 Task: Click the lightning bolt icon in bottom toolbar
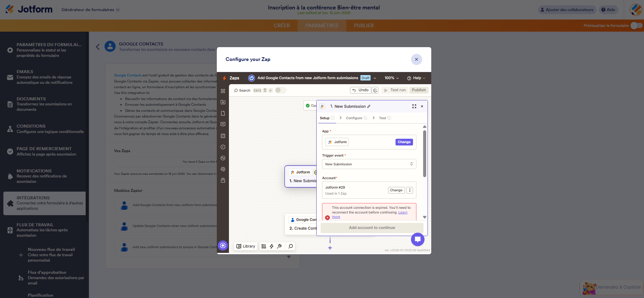[x=271, y=246]
